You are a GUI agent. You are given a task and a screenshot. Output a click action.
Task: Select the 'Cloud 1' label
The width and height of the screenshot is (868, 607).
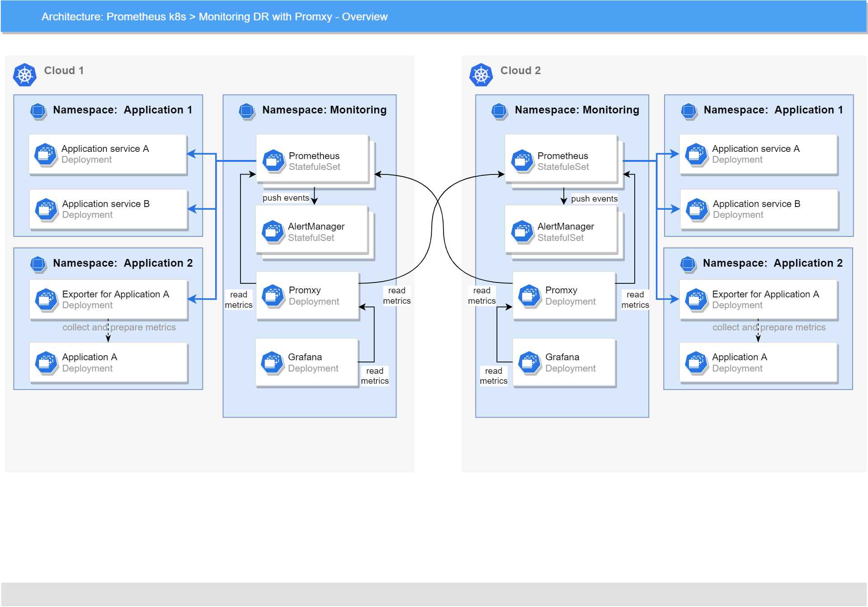(64, 71)
